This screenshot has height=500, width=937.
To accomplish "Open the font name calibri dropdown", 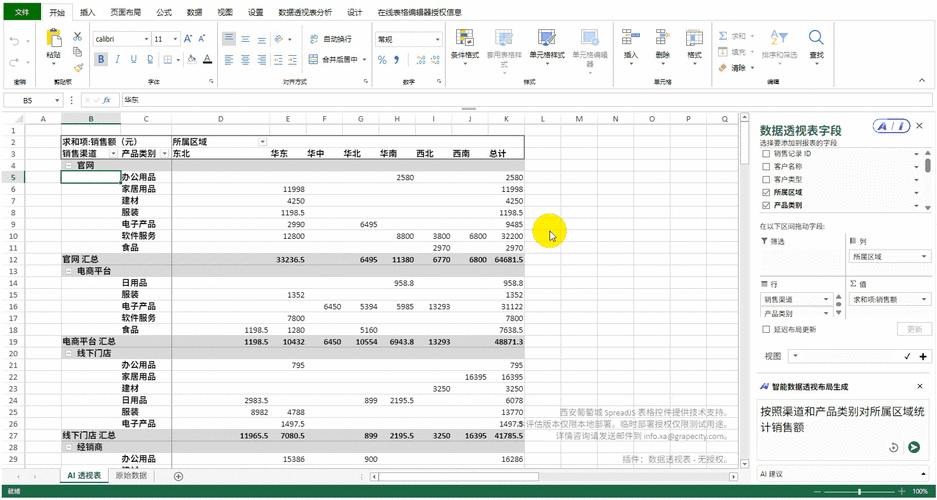I will [146, 39].
